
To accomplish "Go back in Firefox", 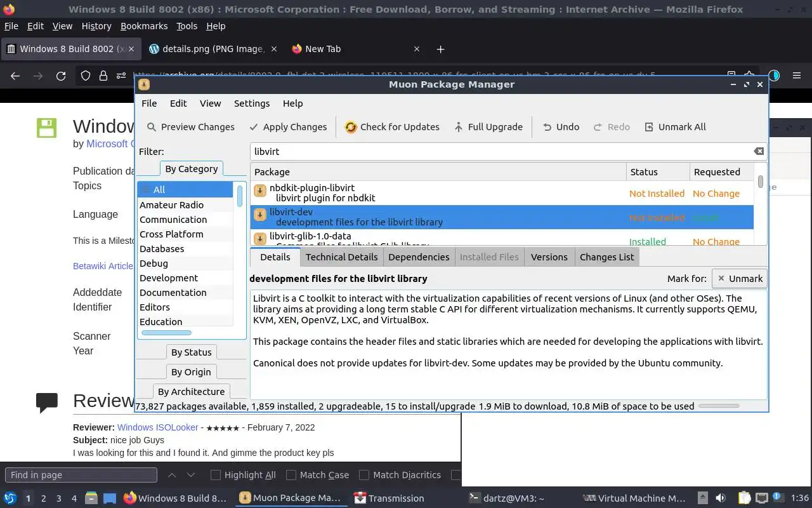I will [x=15, y=76].
